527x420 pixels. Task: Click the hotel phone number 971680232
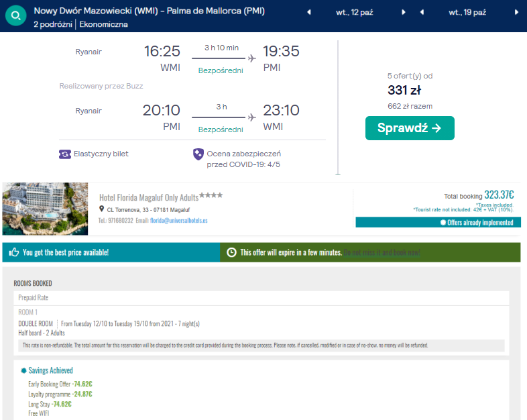tap(120, 221)
